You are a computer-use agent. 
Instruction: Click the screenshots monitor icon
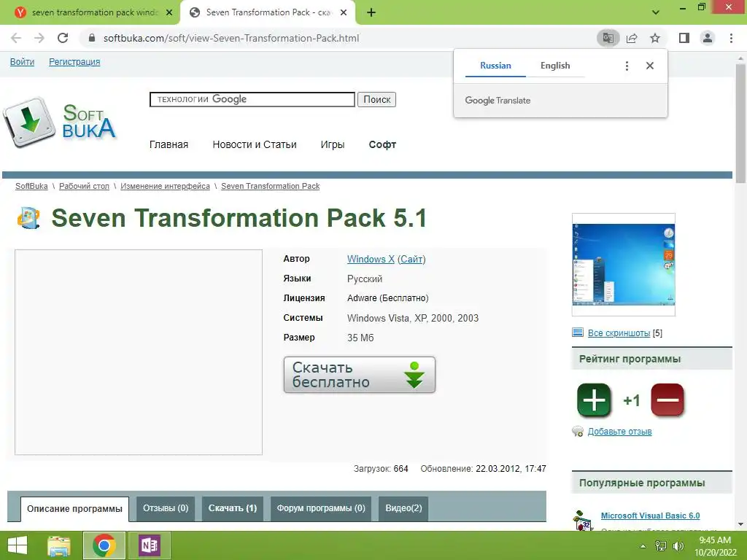coord(578,332)
